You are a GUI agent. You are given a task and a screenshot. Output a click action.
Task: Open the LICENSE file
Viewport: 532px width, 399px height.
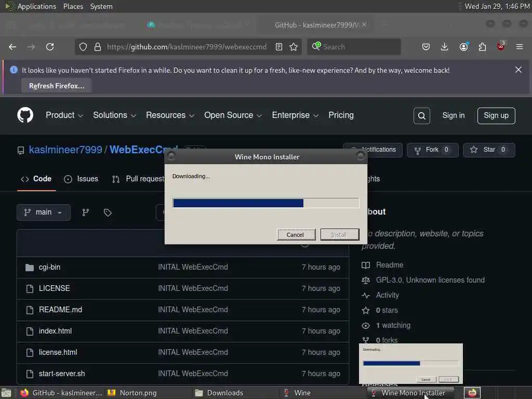coord(54,288)
